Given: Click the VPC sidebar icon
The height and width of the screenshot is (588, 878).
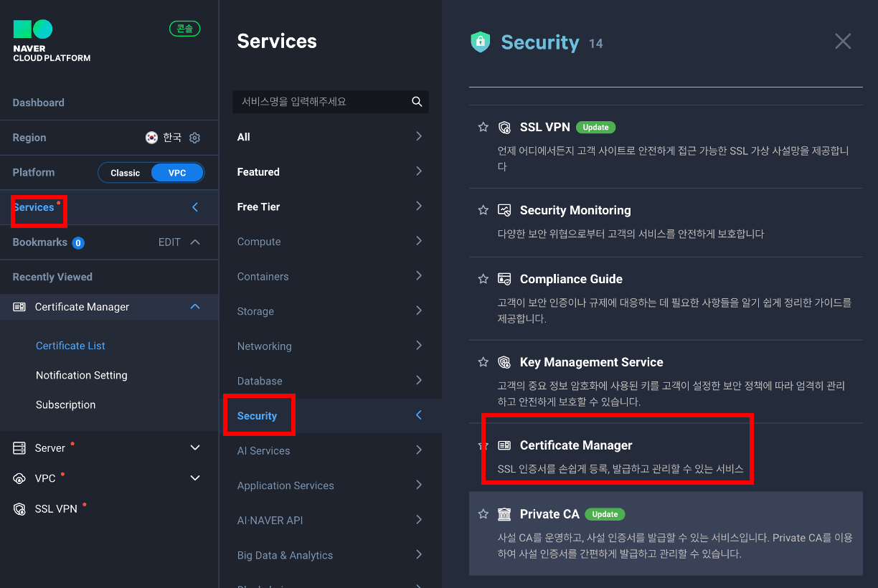Looking at the screenshot, I should pos(19,478).
